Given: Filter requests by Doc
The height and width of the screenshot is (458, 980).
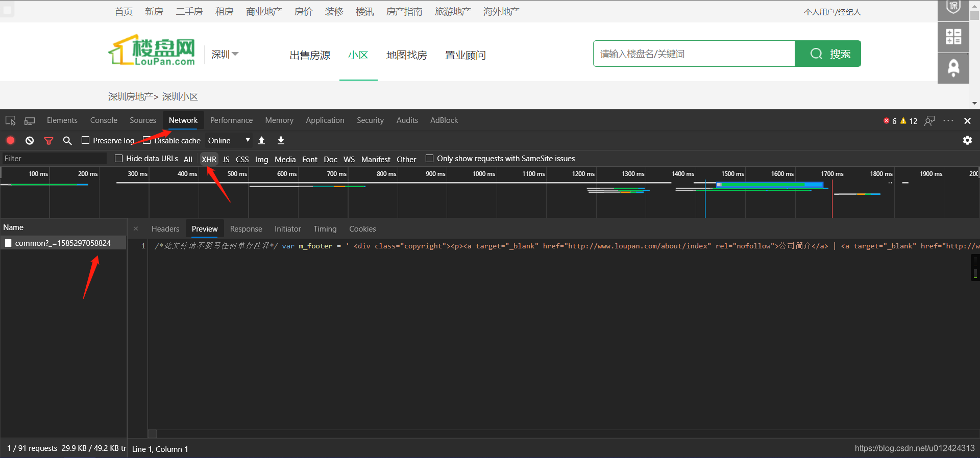Looking at the screenshot, I should coord(331,159).
